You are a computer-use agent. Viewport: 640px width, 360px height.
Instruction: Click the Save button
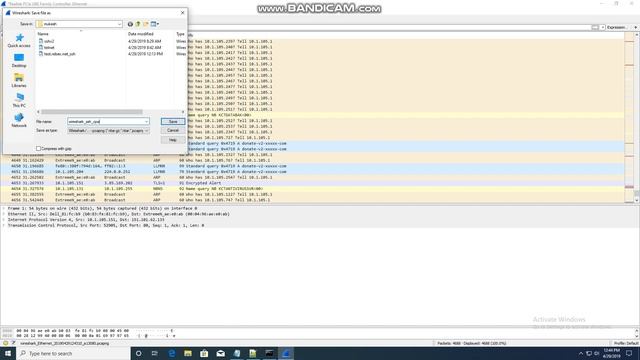[x=173, y=122]
